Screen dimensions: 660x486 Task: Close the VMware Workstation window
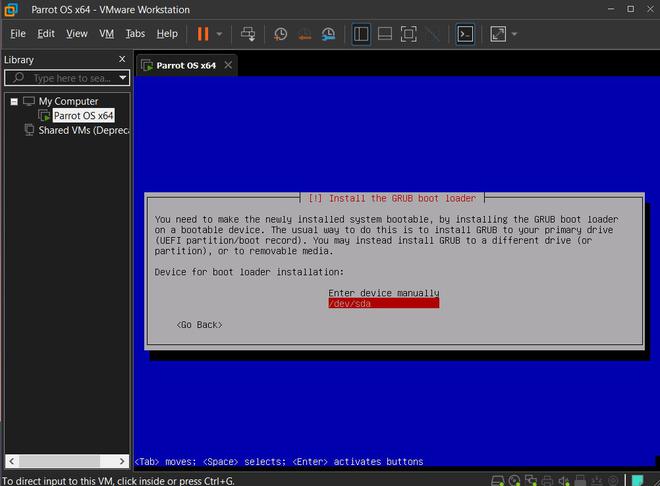click(x=650, y=9)
